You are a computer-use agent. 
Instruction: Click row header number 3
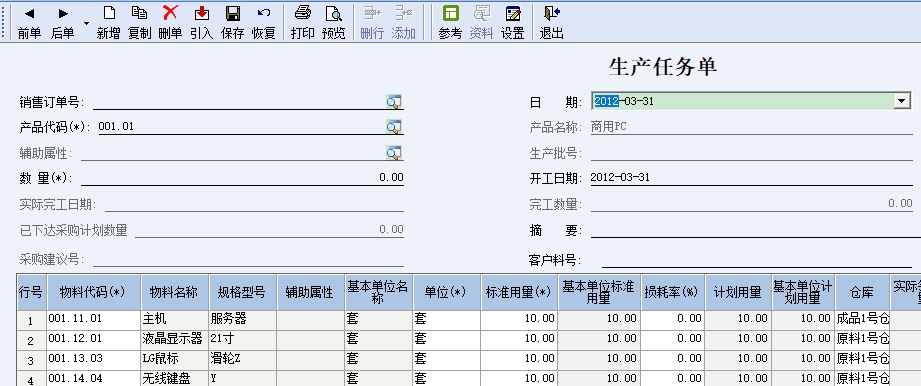click(x=31, y=360)
